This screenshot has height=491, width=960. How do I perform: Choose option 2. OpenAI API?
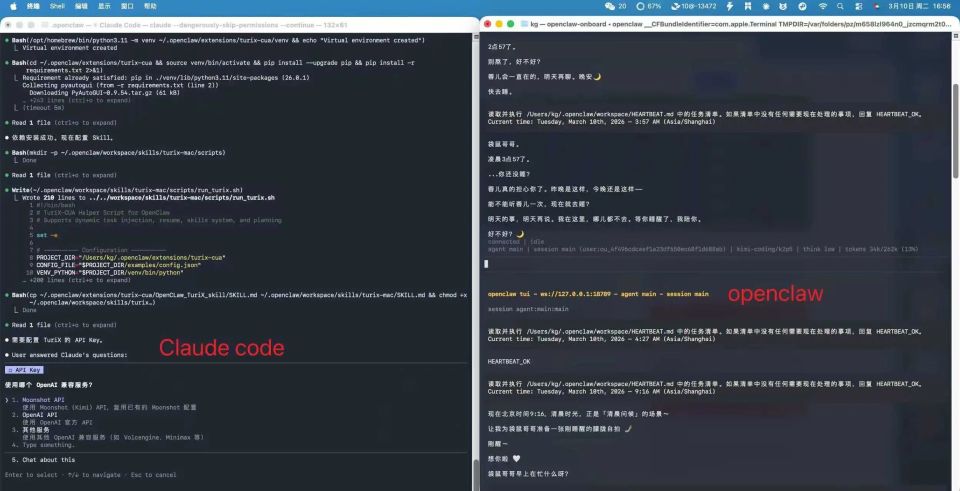pos(35,414)
